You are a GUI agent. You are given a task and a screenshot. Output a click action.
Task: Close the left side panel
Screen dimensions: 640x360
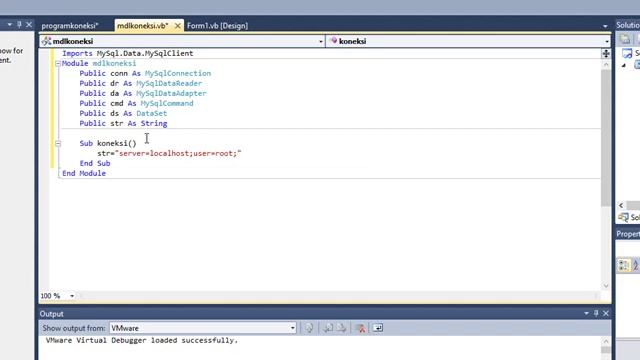[x=29, y=25]
